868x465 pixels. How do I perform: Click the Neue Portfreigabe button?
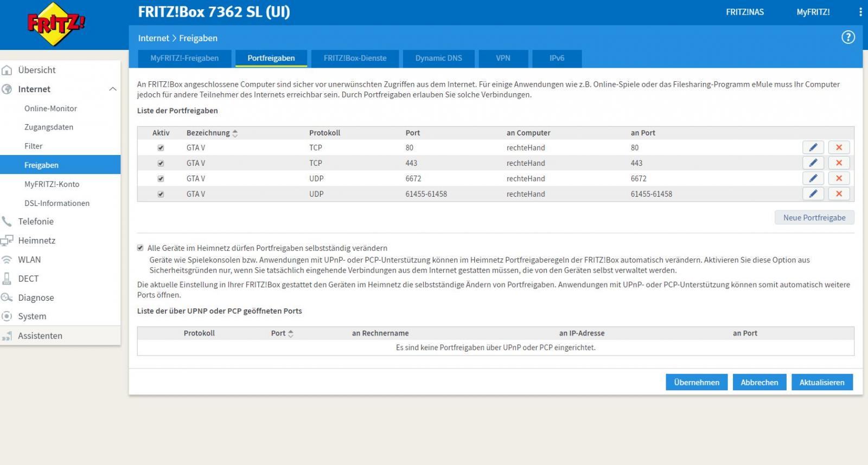pos(814,217)
